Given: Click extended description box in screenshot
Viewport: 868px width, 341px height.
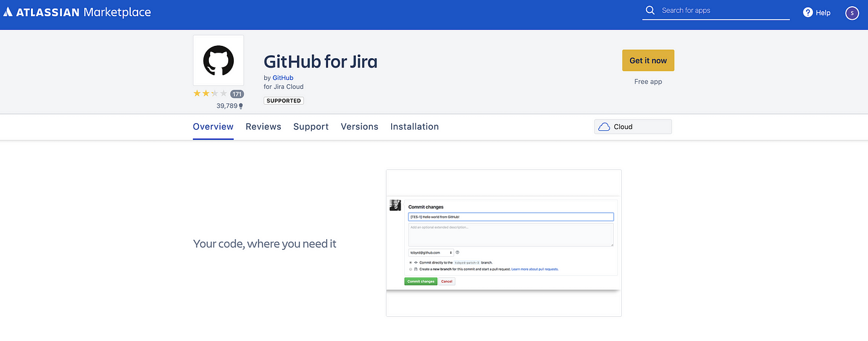Looking at the screenshot, I should 511,235.
